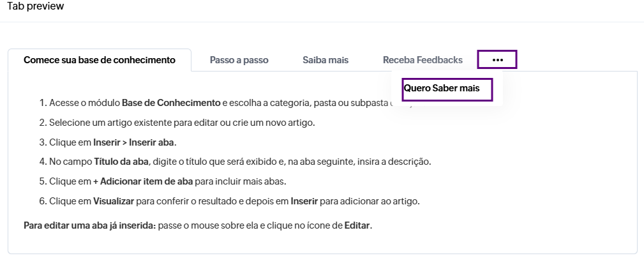Click the bold 'Base de Conhecimento' text
The width and height of the screenshot is (644, 258).
[170, 102]
